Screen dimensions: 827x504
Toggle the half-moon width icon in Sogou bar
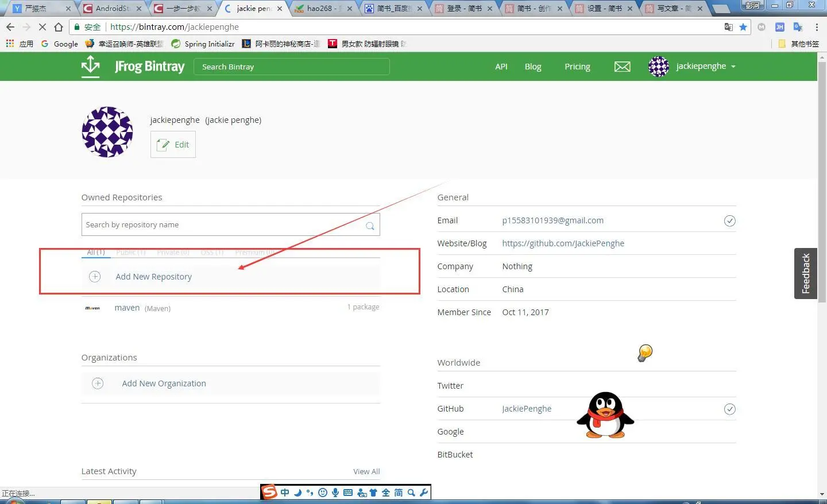[297, 493]
